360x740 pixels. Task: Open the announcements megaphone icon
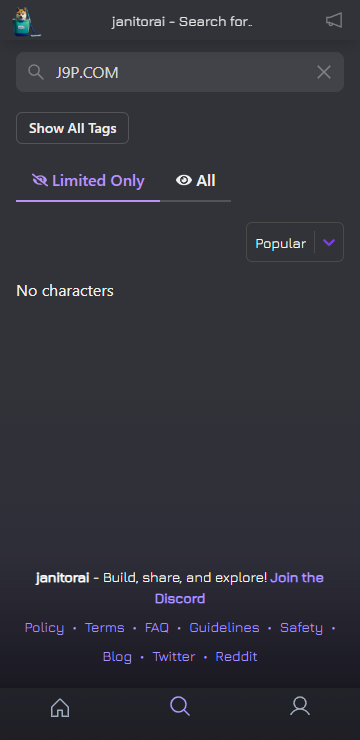click(x=334, y=20)
